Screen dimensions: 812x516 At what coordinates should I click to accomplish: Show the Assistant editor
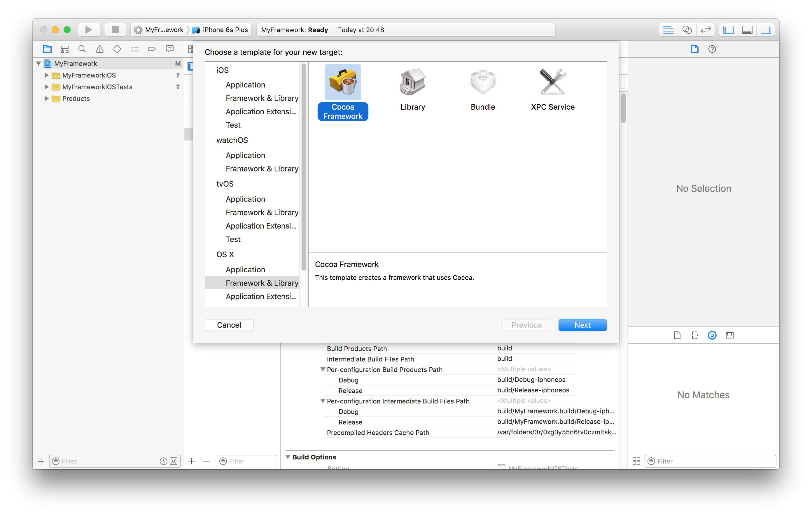coord(687,30)
